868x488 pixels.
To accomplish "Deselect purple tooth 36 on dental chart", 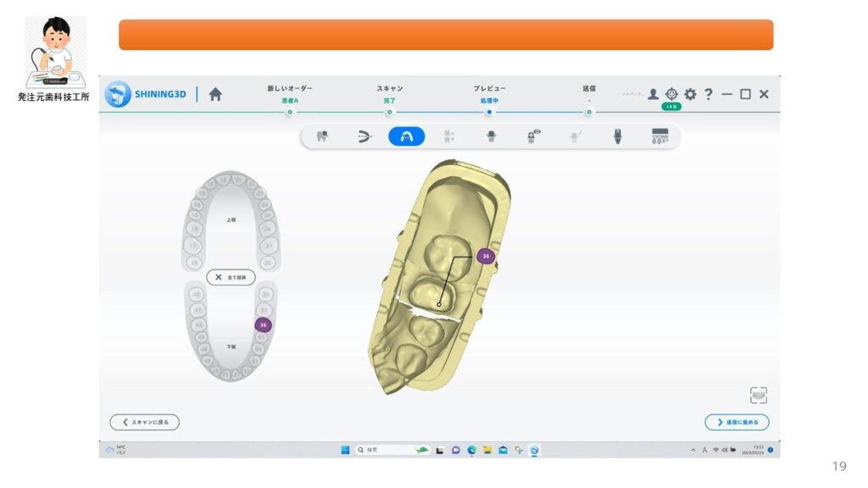I will point(263,324).
